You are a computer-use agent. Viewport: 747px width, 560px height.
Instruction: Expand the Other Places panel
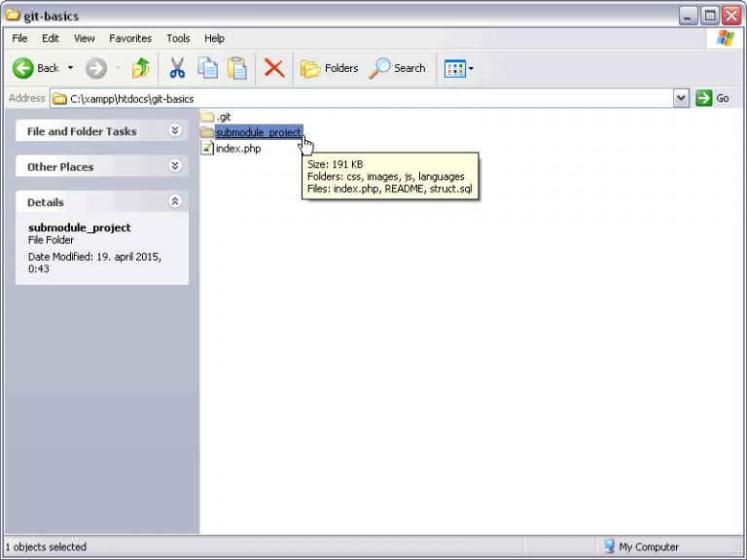tap(175, 166)
